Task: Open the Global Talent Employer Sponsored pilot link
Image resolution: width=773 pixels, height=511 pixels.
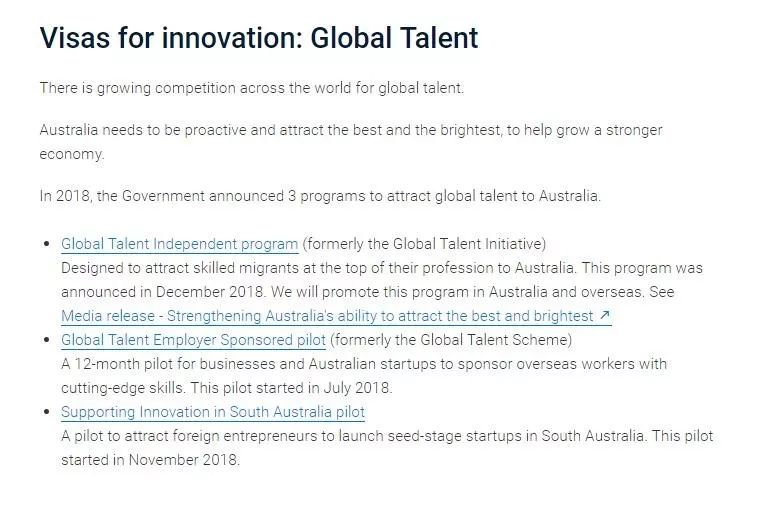Action: click(x=193, y=340)
